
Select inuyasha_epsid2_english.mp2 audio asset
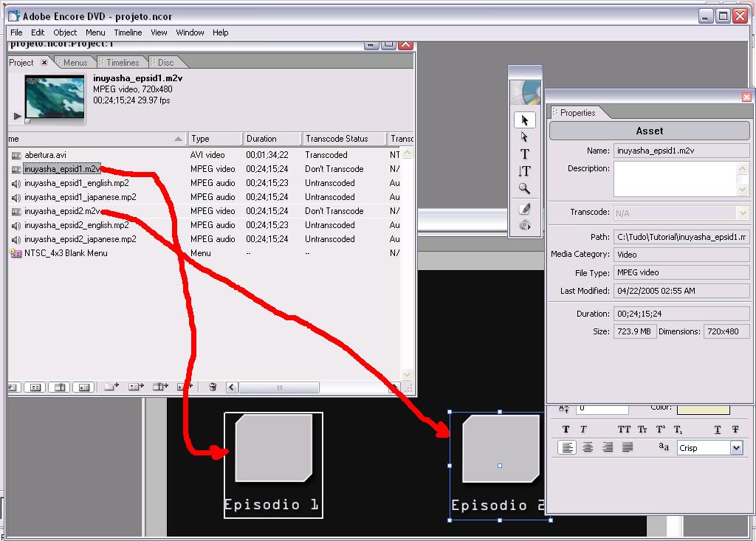tap(77, 224)
